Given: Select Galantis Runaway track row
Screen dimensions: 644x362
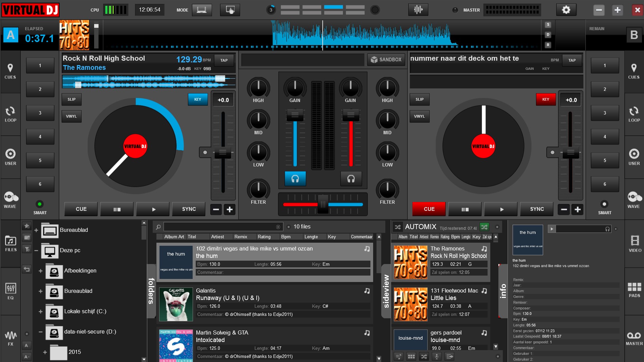Looking at the screenshot, I should pos(265,304).
